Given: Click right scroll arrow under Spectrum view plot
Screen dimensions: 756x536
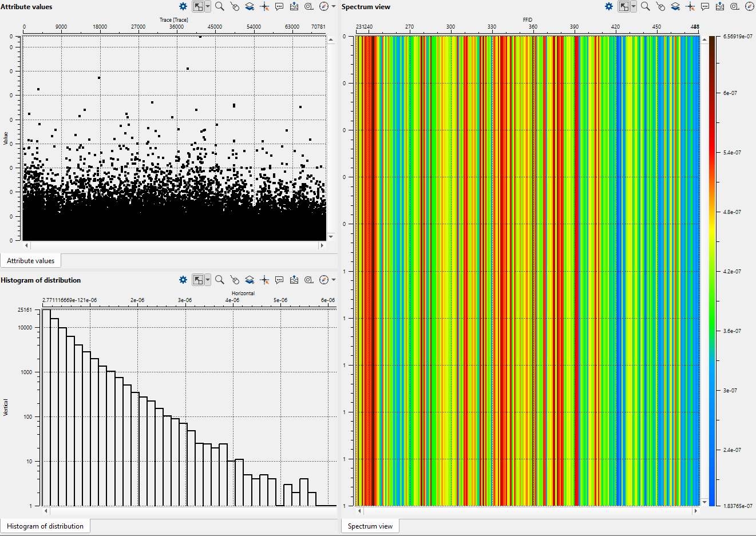Looking at the screenshot, I should 696,511.
